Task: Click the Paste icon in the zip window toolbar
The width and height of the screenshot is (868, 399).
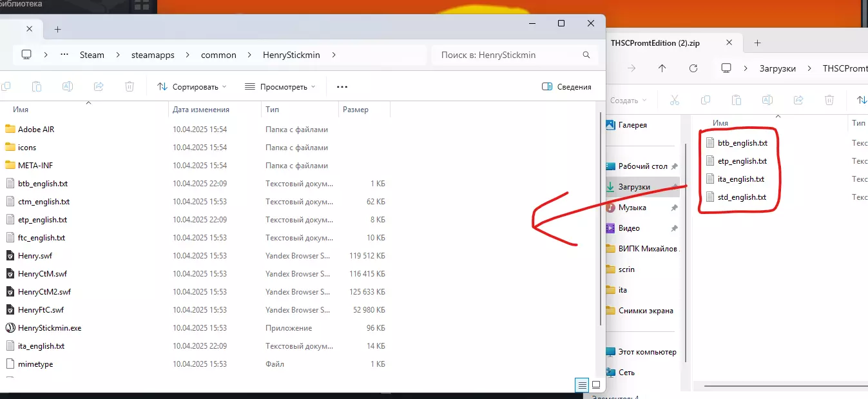Action: click(737, 100)
